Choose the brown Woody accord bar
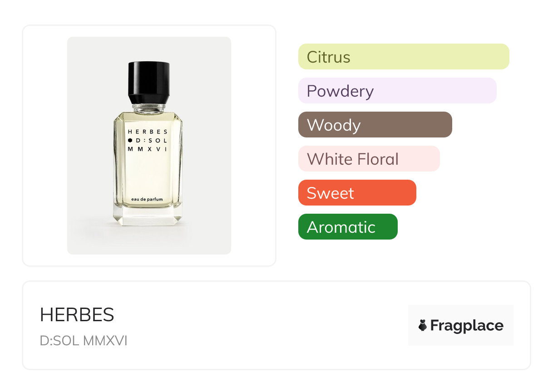553x392 pixels. (375, 125)
